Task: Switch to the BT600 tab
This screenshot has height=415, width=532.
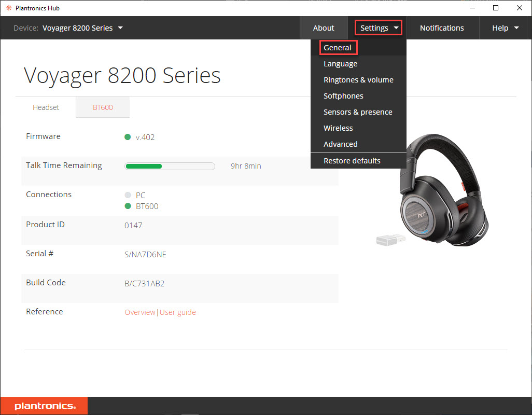Action: click(x=103, y=107)
